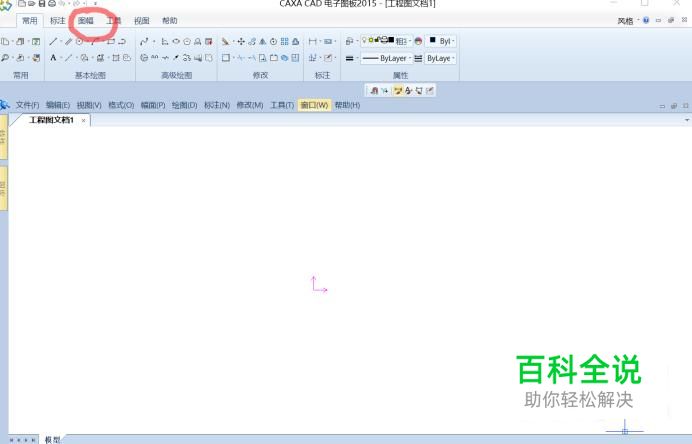
Task: Select the Line drawing tool
Action: pos(53,41)
